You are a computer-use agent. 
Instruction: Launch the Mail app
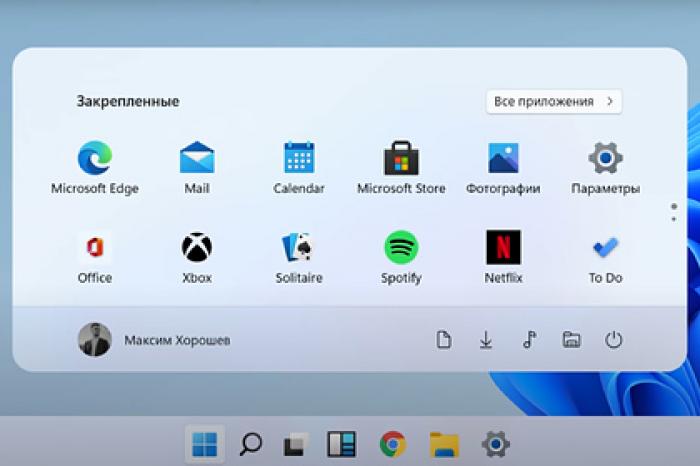point(197,168)
